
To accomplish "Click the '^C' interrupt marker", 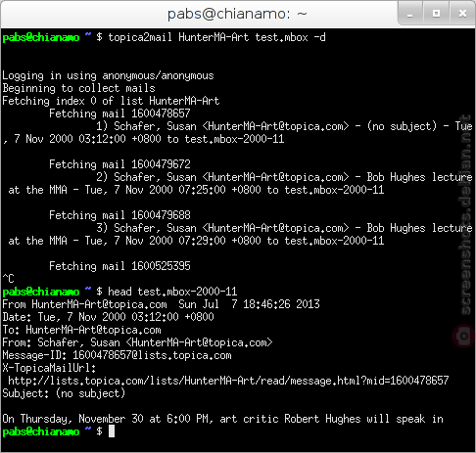I will pyautogui.click(x=8, y=279).
